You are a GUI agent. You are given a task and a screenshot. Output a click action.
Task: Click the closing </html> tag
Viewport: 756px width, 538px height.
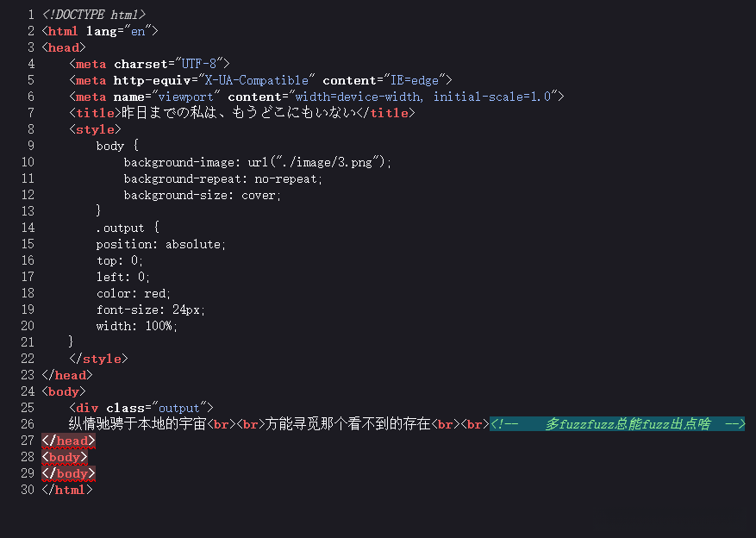click(67, 490)
